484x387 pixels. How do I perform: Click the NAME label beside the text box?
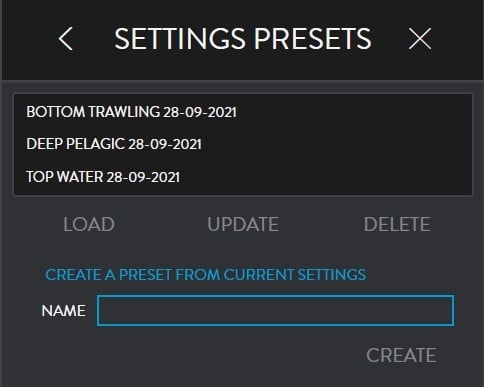point(63,311)
